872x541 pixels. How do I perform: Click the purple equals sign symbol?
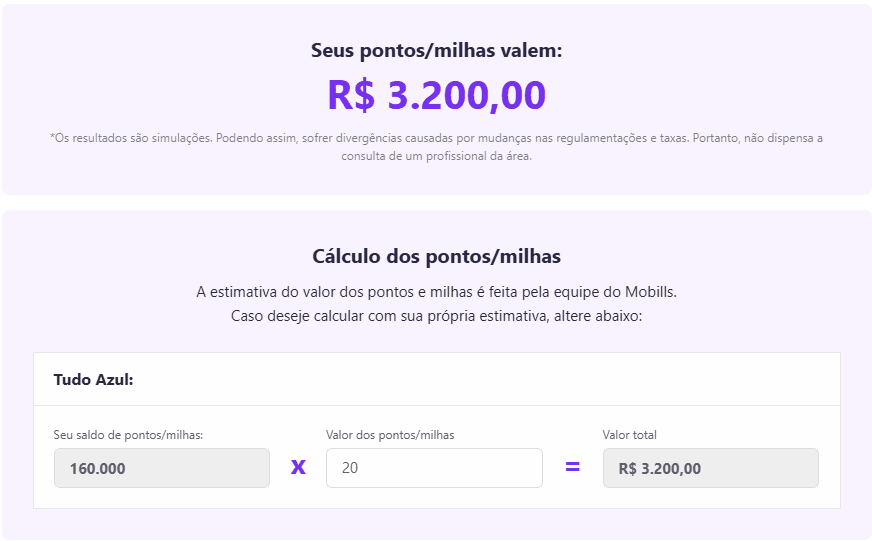(572, 466)
